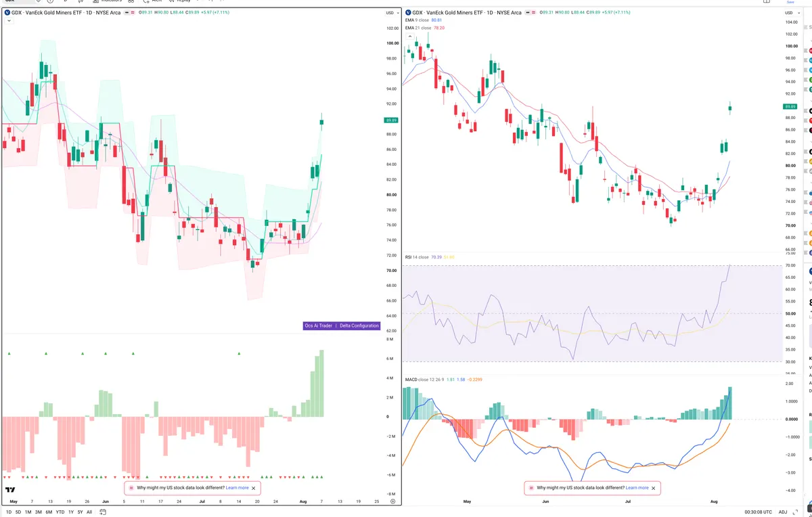Click the TradingView logo on left chart
Screen dimensions: 812x517
click(x=10, y=490)
